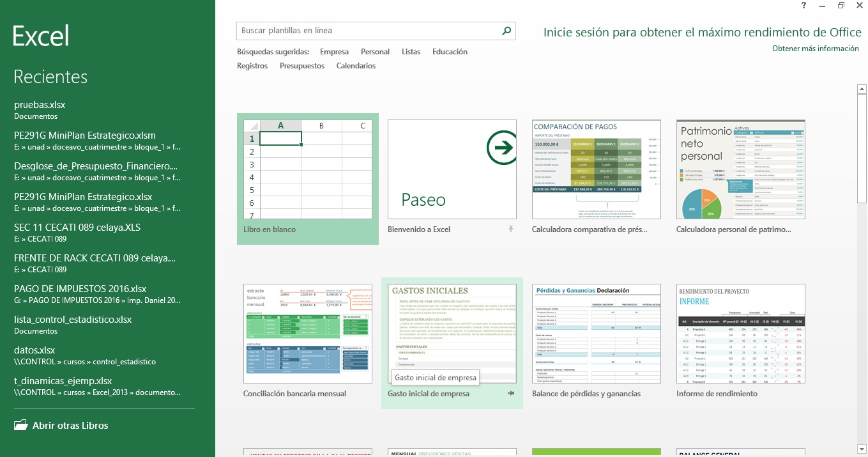Choose the Patrimonio neto personal template

[740, 171]
